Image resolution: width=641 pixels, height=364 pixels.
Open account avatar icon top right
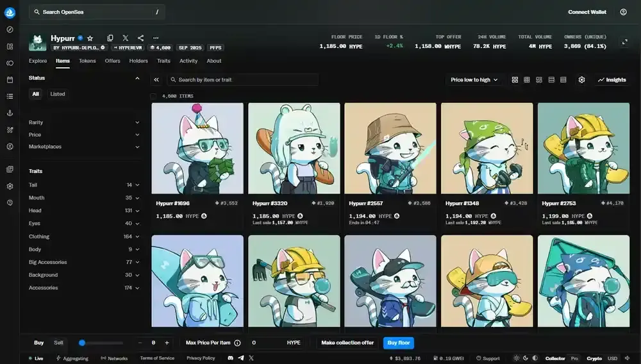(x=624, y=12)
